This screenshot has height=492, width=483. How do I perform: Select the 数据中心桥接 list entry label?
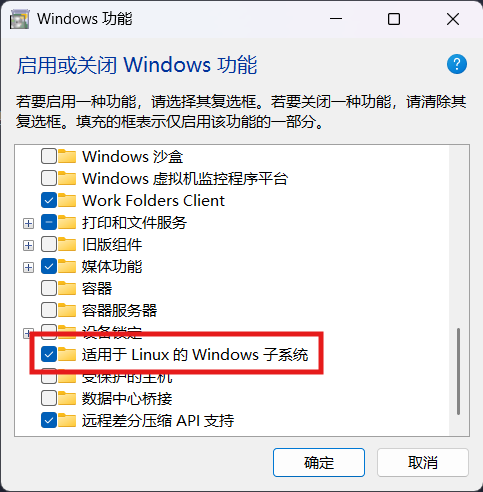coord(127,398)
